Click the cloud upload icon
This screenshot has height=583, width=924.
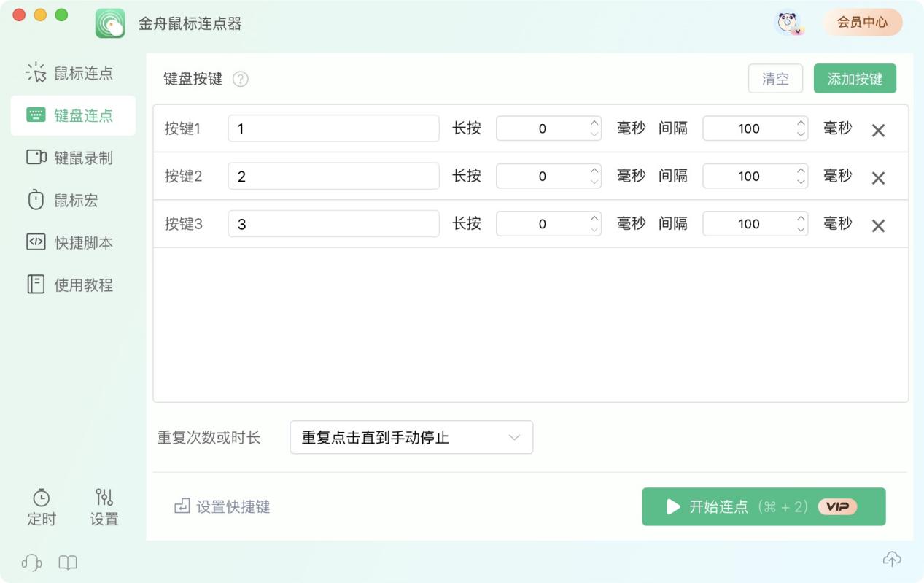pyautogui.click(x=892, y=560)
